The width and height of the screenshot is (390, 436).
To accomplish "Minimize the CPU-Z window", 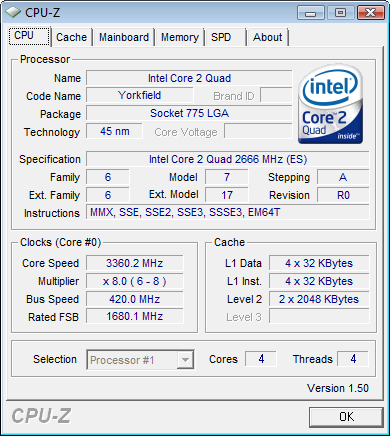I will (311, 13).
